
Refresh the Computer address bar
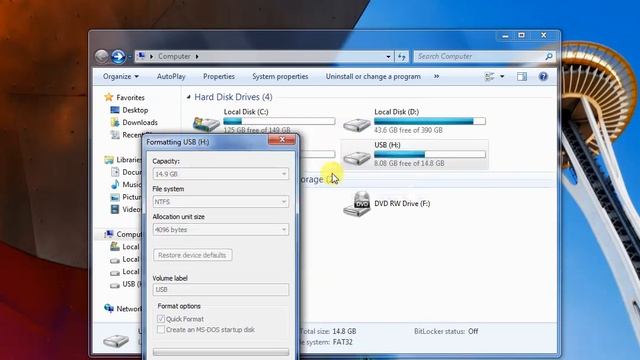pos(402,57)
